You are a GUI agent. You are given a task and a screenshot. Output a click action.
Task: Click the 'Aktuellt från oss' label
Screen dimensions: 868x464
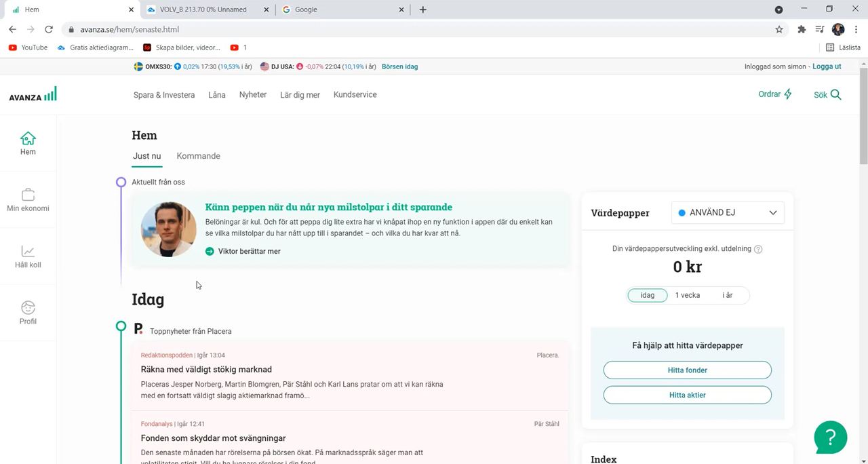[x=158, y=182]
